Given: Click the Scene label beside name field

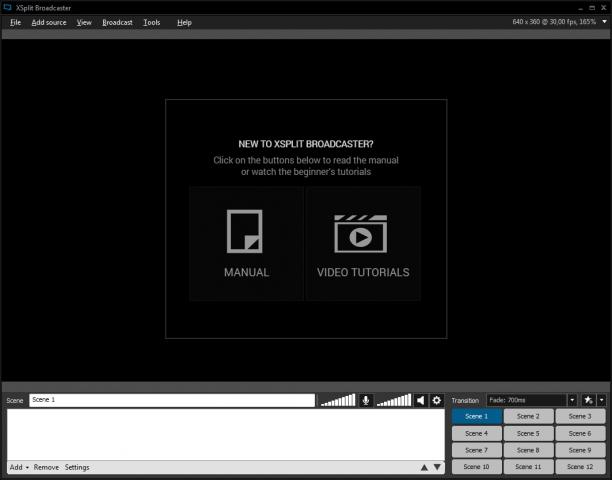Looking at the screenshot, I should [x=15, y=400].
